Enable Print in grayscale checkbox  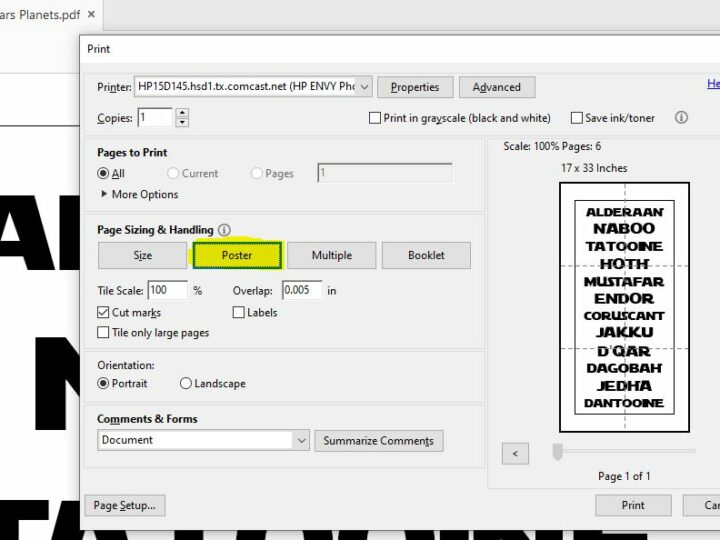(x=375, y=118)
